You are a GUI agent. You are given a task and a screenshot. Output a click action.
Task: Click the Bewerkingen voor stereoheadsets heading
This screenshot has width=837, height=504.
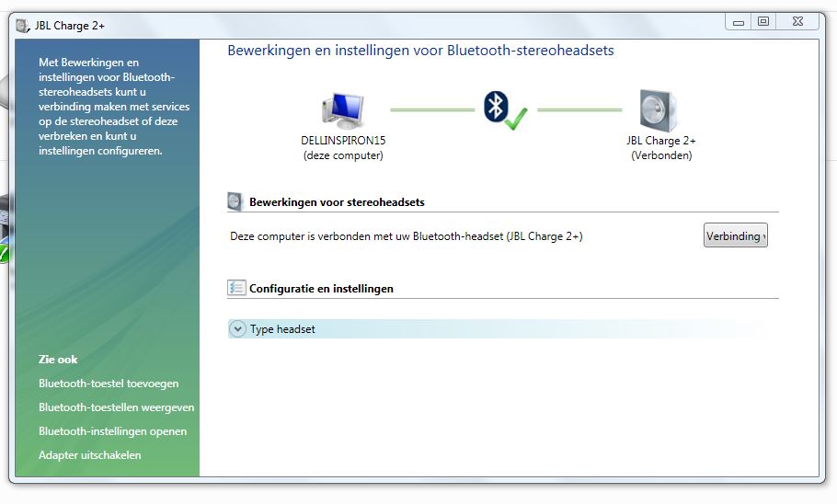(x=337, y=202)
